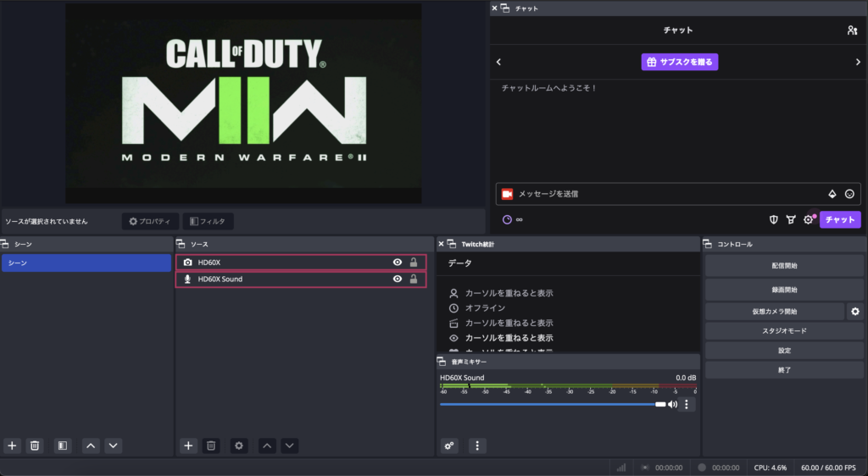
Task: Open HD60X Sound three-dot options menu
Action: 687,405
